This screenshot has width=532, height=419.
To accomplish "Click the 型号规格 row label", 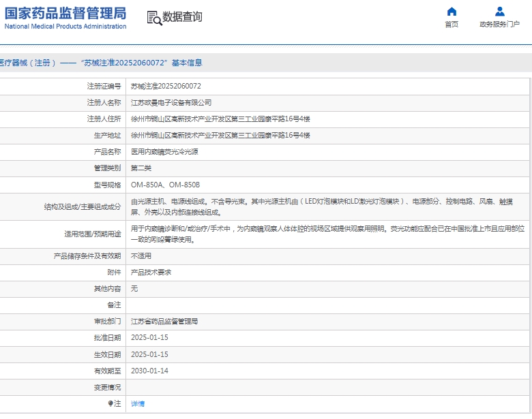I will 107,185.
